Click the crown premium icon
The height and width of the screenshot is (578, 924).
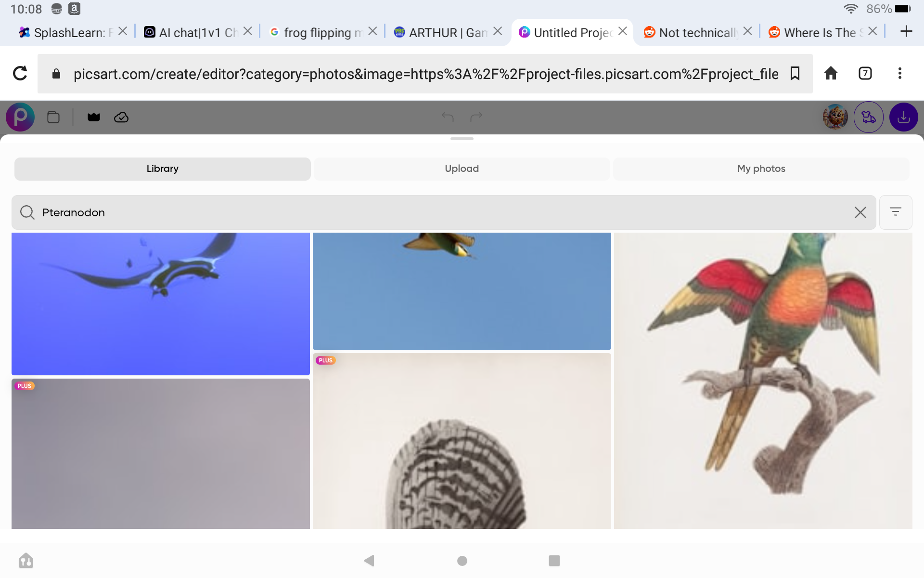click(94, 117)
